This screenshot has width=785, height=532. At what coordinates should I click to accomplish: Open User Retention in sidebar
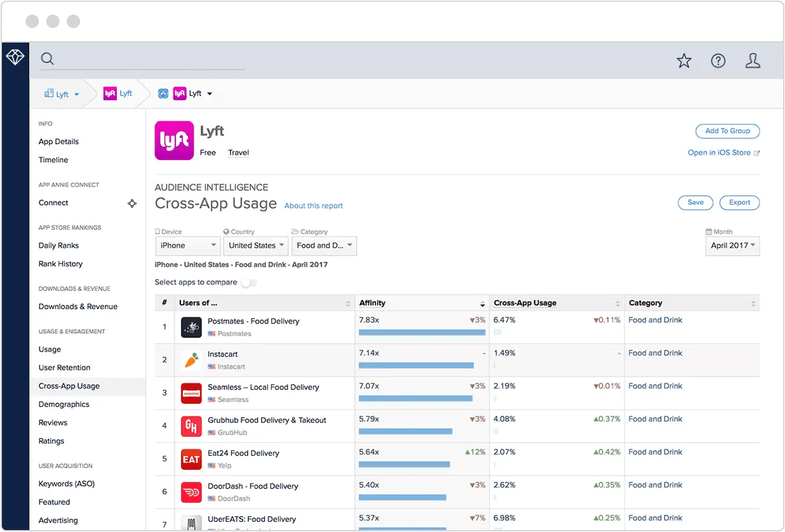[x=64, y=368]
